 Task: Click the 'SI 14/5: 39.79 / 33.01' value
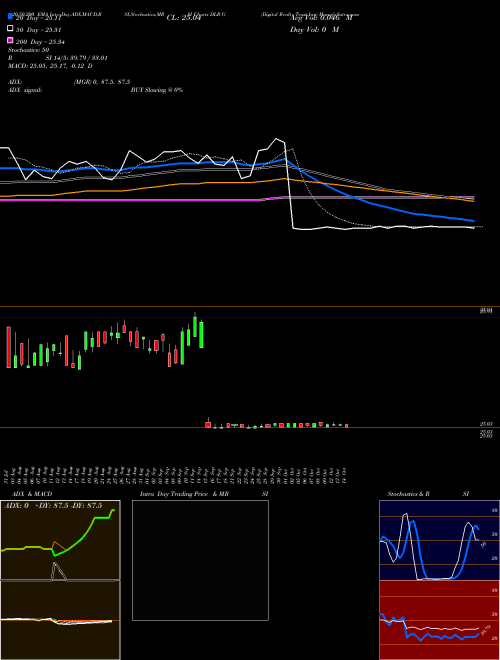point(77,58)
